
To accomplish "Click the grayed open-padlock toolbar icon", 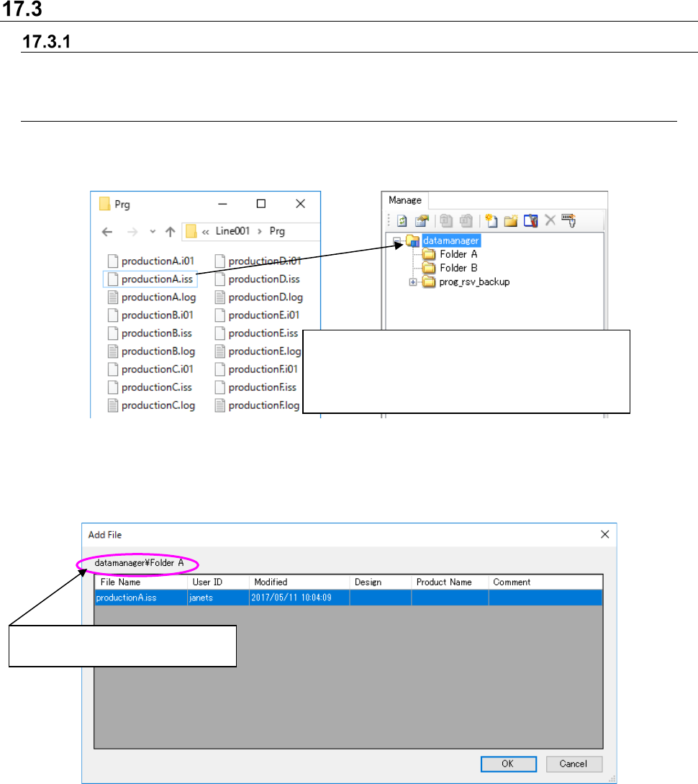I will point(466,220).
